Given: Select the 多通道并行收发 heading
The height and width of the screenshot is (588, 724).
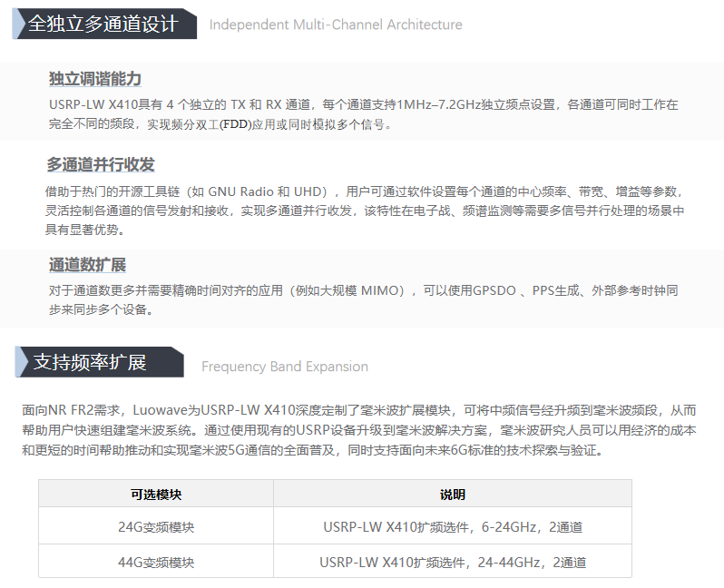Looking at the screenshot, I should pos(101,164).
